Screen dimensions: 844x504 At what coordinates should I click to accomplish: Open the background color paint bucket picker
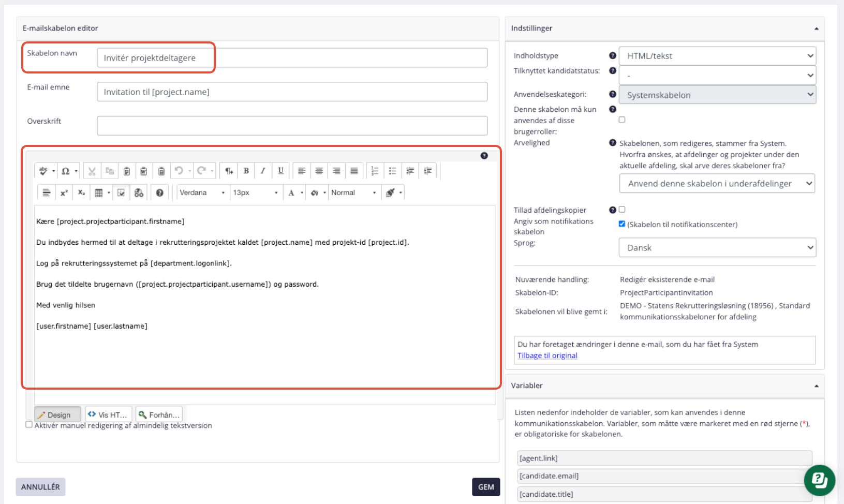click(x=315, y=192)
